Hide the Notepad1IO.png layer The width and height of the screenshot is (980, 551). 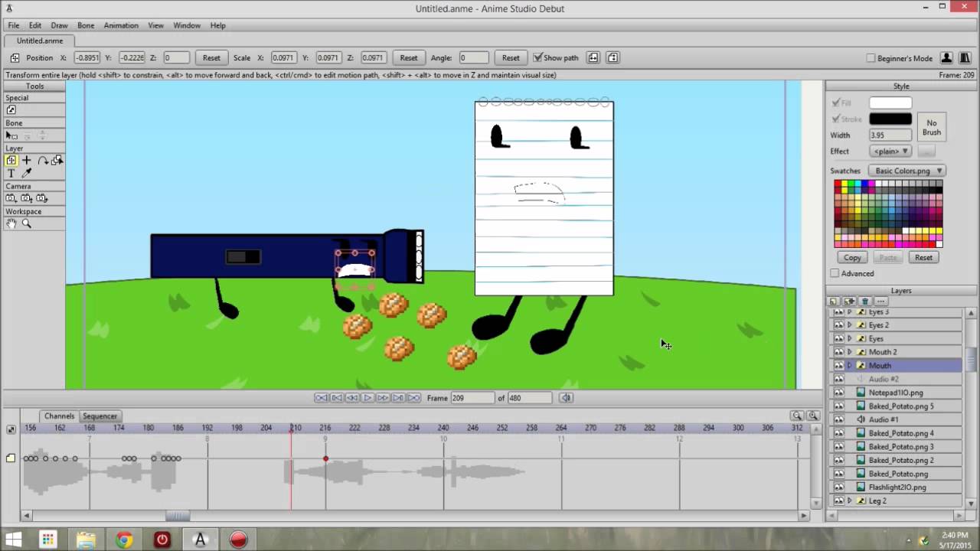(838, 393)
